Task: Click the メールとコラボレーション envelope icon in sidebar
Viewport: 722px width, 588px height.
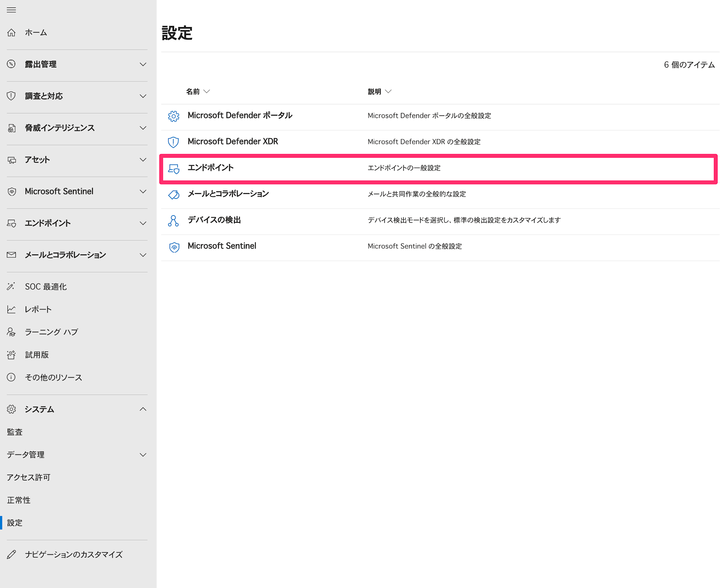Action: click(x=11, y=255)
